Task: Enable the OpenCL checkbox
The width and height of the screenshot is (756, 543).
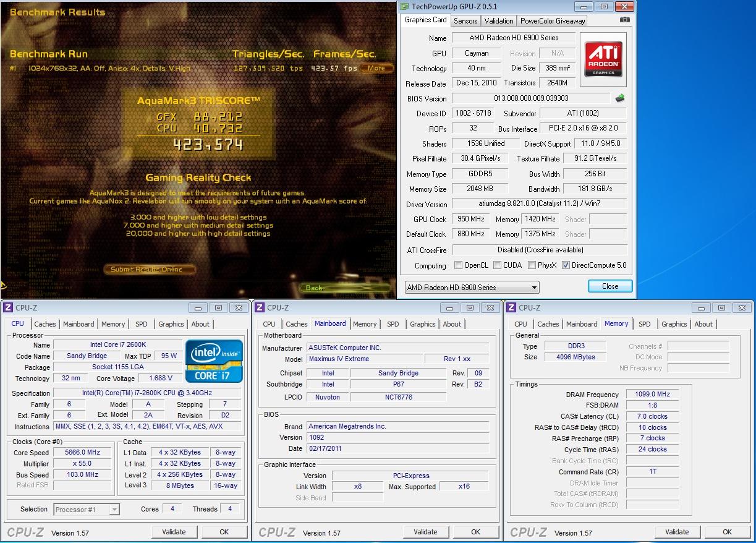Action: click(458, 265)
